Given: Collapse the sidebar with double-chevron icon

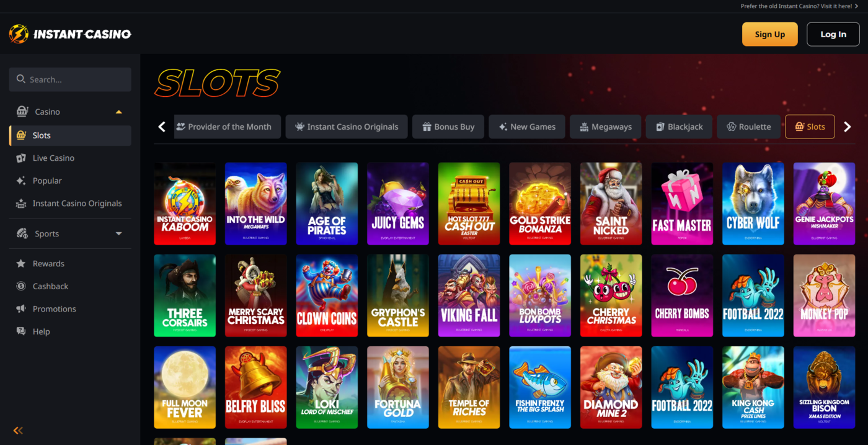Looking at the screenshot, I should click(18, 430).
